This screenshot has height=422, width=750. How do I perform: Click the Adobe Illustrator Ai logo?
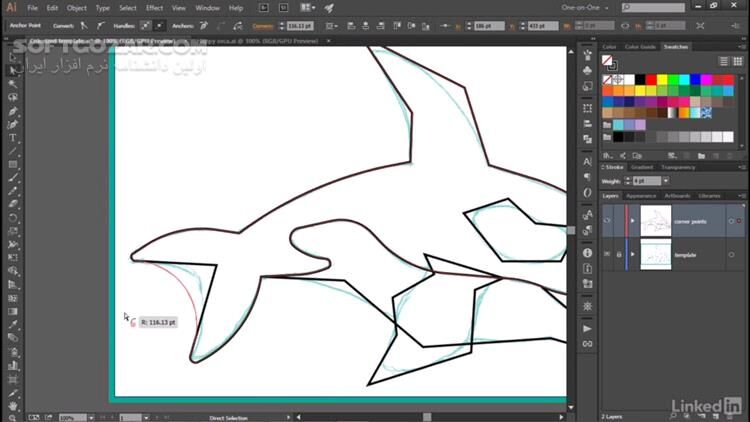tap(12, 8)
